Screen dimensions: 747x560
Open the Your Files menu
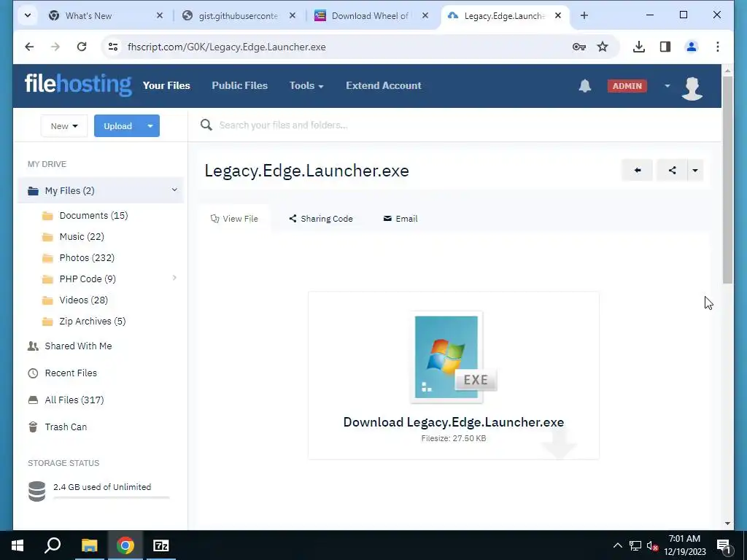pos(166,86)
